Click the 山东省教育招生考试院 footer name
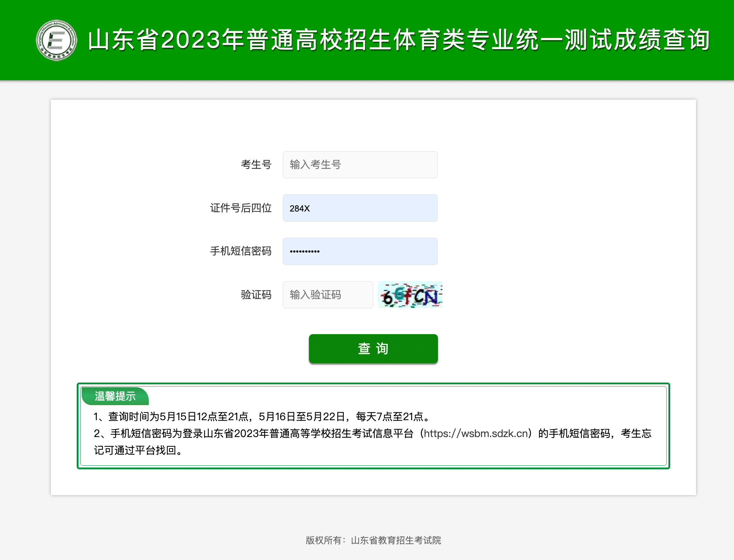 point(396,540)
